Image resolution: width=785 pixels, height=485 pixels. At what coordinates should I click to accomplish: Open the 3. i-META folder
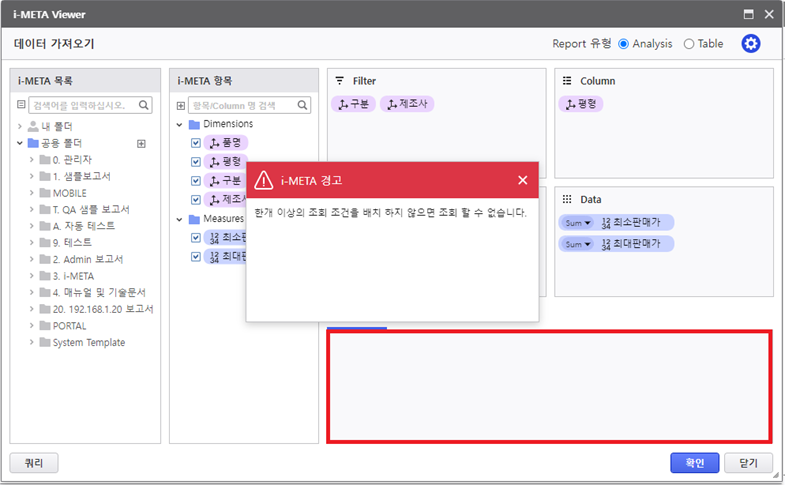pyautogui.click(x=72, y=276)
